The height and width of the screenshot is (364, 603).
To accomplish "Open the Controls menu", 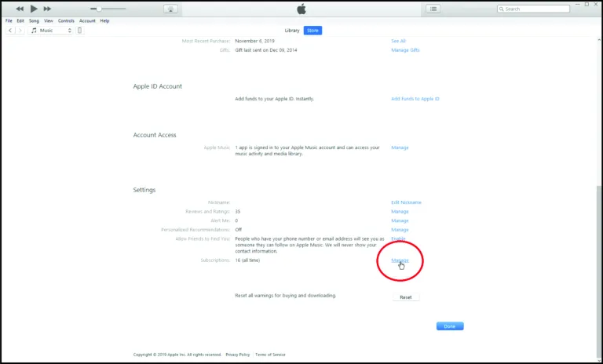I will click(x=66, y=20).
